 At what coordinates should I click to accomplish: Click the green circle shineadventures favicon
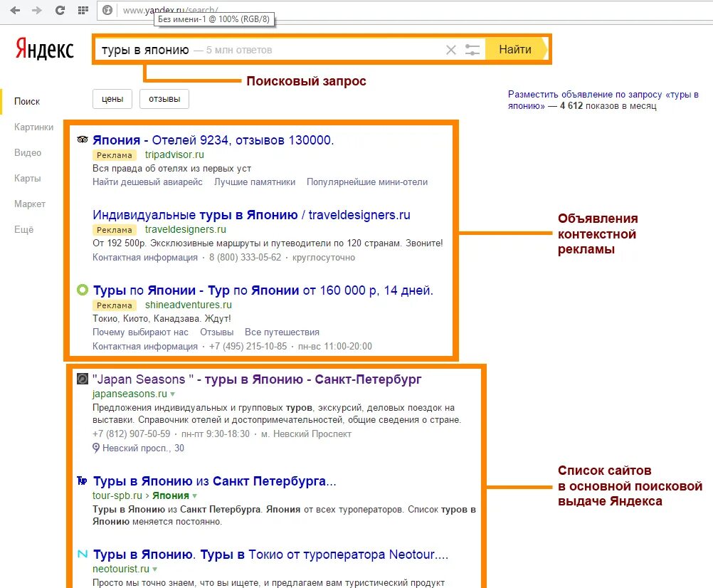pos(83,290)
